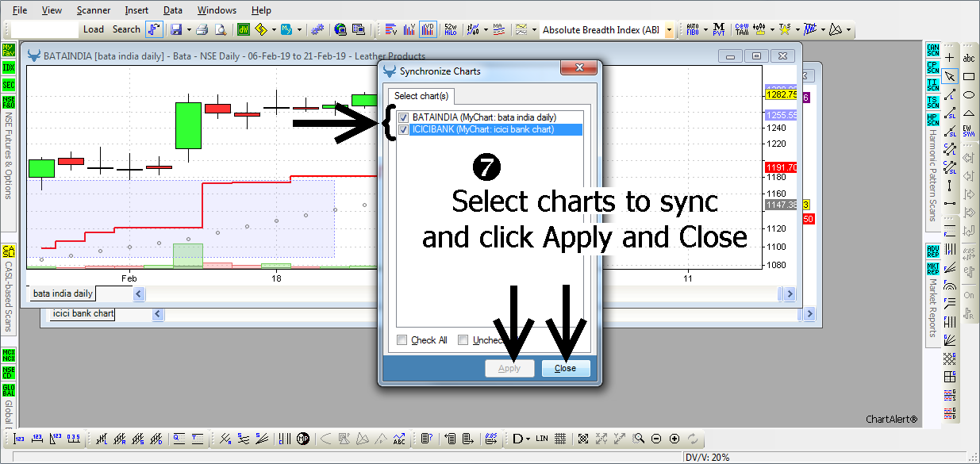The width and height of the screenshot is (980, 464).
Task: Expand the Save icon dropdown arrow
Action: 188,30
